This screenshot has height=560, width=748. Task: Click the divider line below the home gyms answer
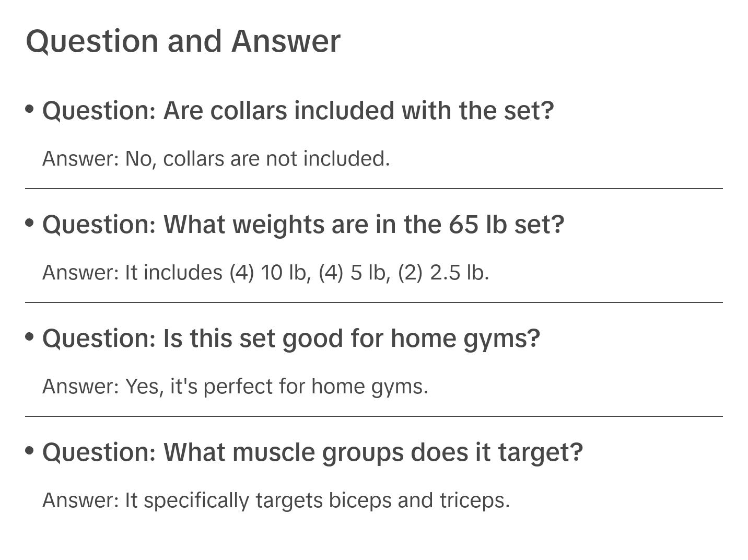373,416
